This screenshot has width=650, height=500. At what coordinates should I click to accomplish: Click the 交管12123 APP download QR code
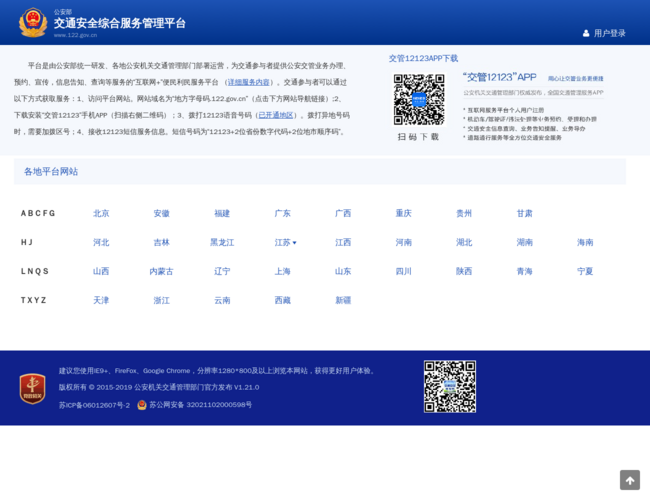pyautogui.click(x=419, y=100)
